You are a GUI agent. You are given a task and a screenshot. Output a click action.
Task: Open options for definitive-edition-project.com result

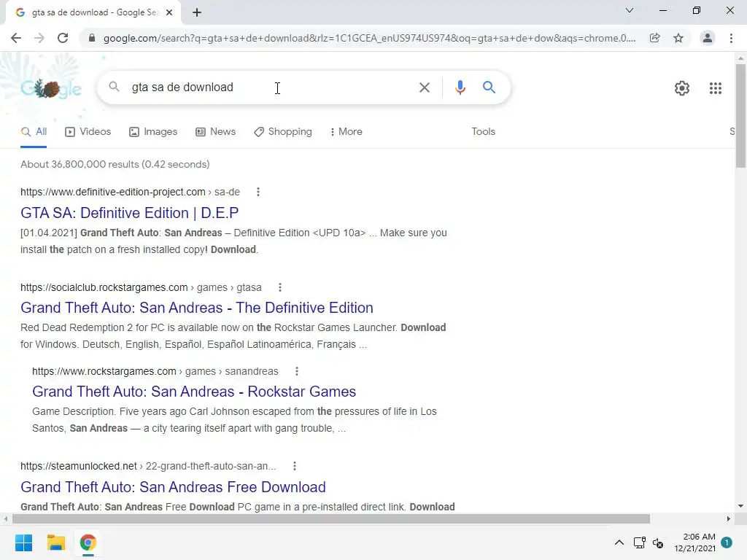click(x=258, y=192)
